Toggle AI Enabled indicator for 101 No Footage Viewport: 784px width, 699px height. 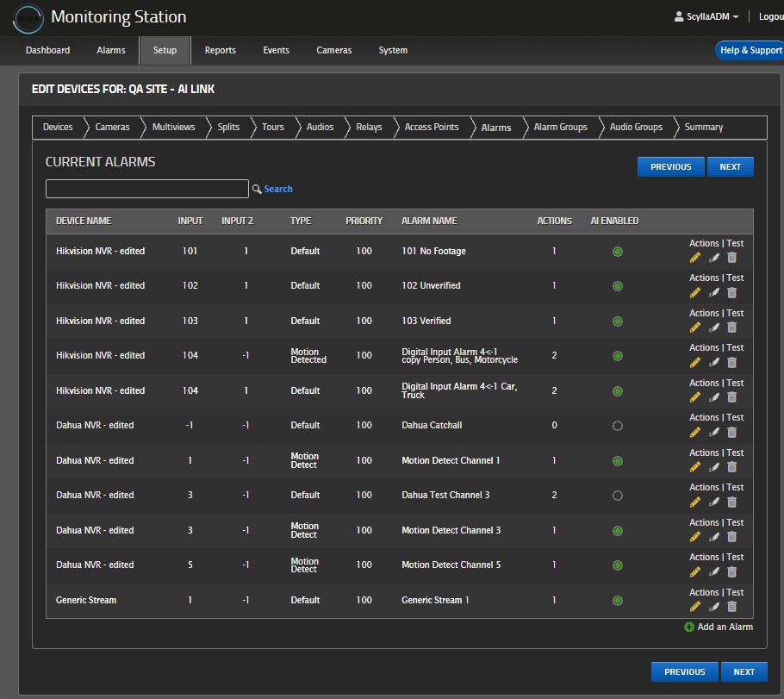618,252
